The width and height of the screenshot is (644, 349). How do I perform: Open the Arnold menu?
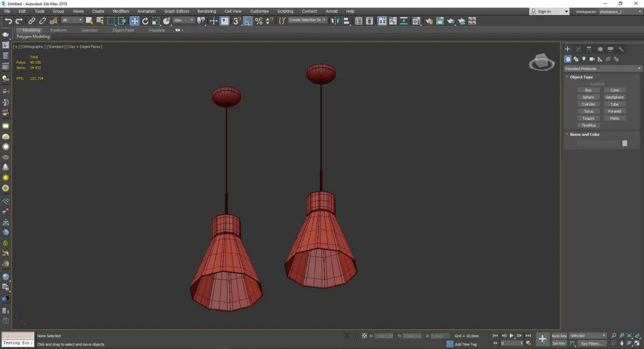pyautogui.click(x=332, y=11)
